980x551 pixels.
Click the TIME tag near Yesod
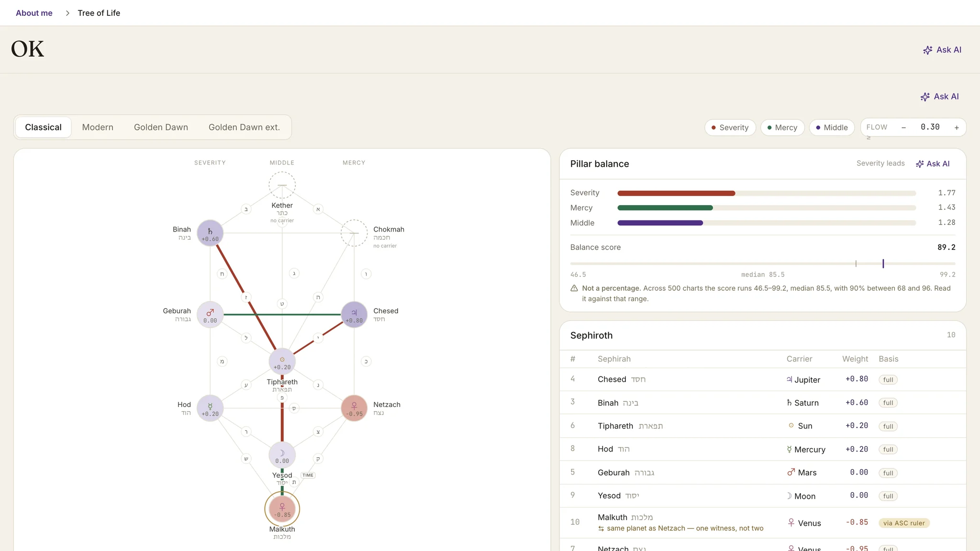(308, 475)
